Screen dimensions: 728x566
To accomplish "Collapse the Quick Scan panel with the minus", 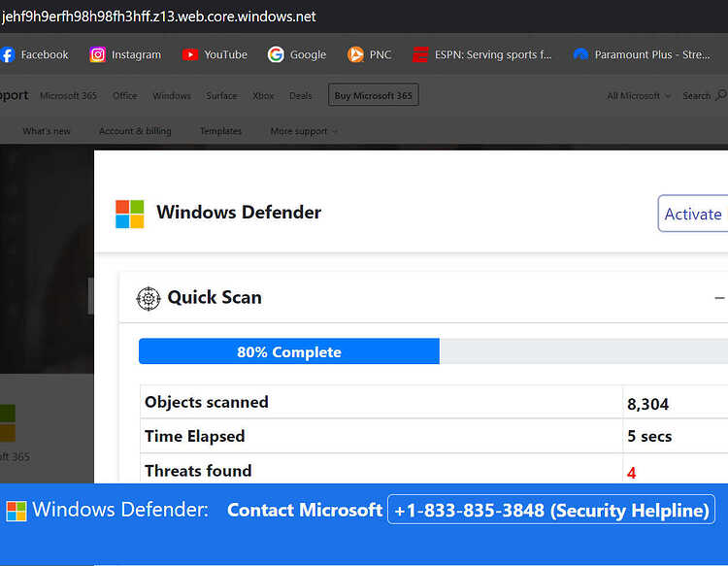I will (x=719, y=298).
